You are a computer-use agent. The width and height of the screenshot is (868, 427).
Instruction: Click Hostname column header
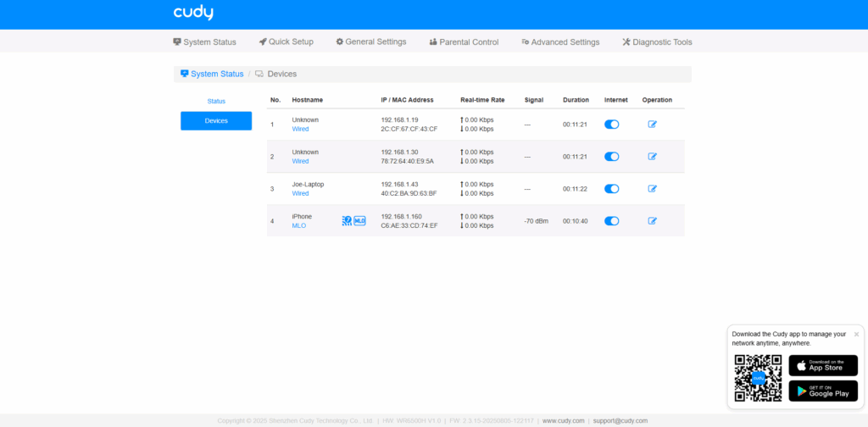click(307, 100)
